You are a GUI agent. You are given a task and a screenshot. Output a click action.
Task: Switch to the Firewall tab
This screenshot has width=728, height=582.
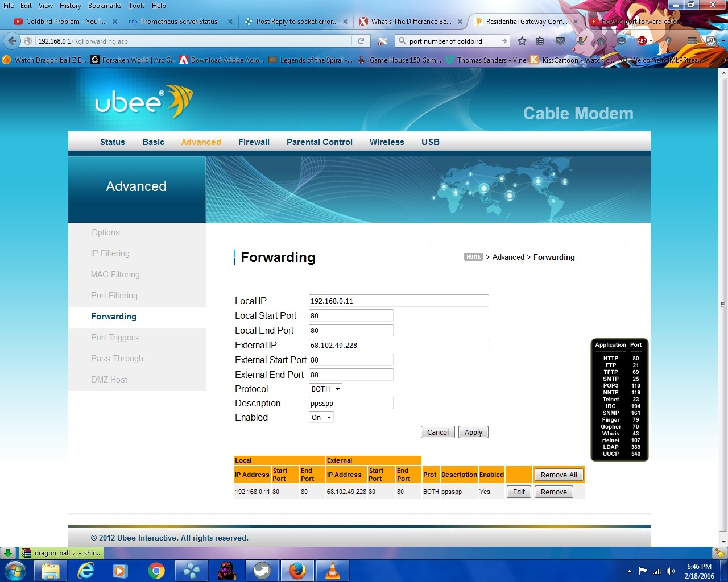tap(254, 142)
